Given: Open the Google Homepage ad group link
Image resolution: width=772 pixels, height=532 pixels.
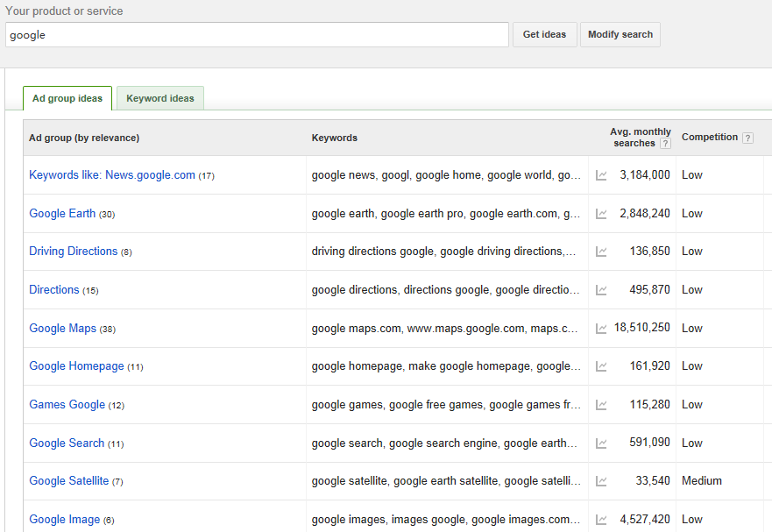Looking at the screenshot, I should (x=76, y=366).
